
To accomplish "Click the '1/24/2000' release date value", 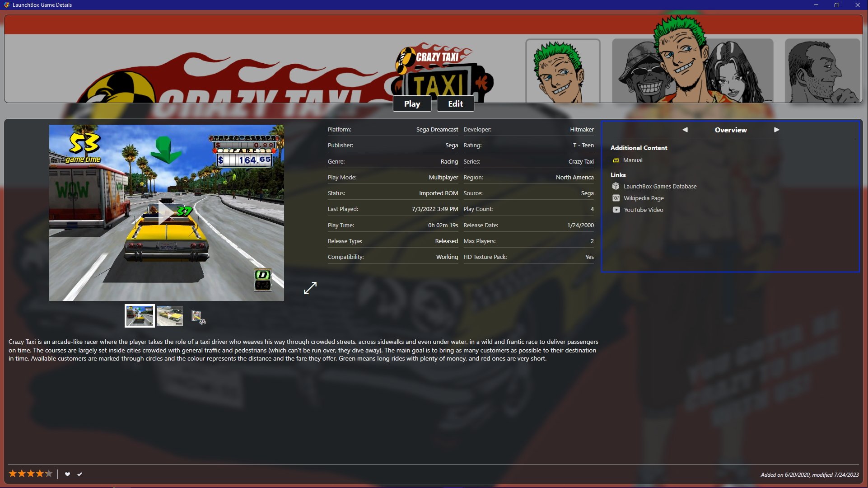I will (580, 225).
